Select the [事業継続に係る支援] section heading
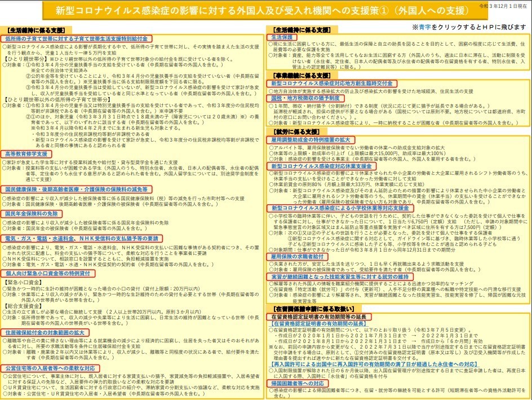 (302, 76)
